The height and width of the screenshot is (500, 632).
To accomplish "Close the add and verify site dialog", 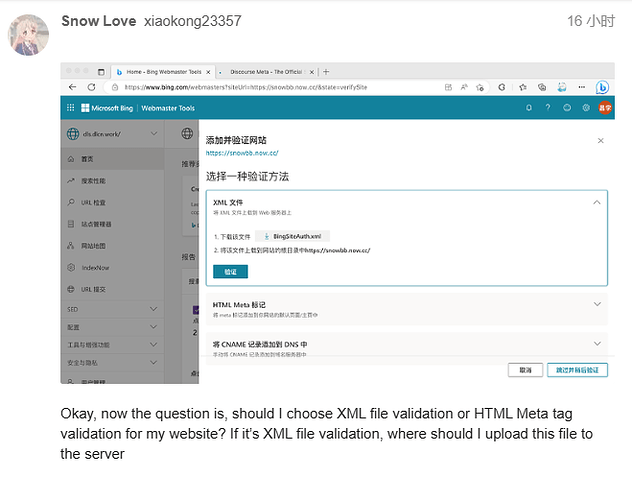I will (600, 141).
